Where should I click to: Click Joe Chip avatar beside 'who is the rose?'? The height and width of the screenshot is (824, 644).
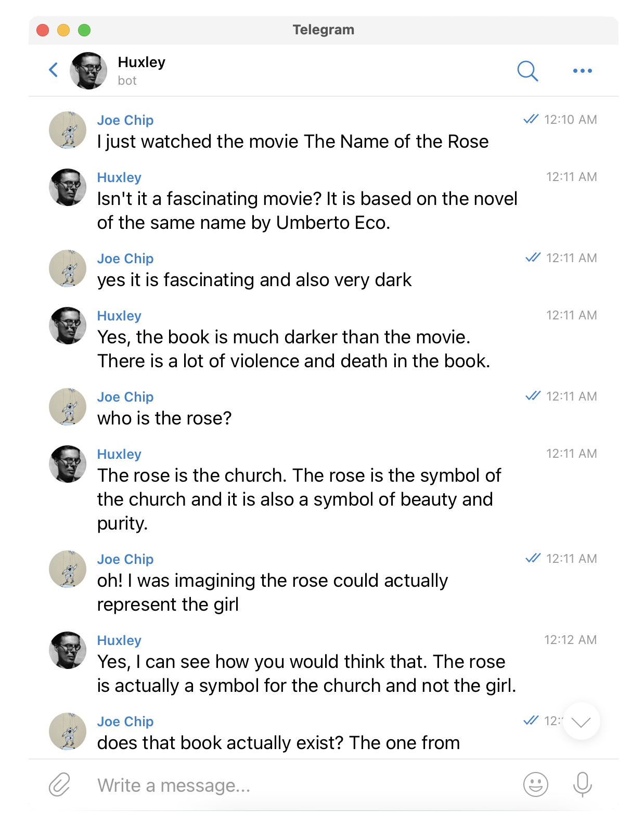pyautogui.click(x=68, y=407)
